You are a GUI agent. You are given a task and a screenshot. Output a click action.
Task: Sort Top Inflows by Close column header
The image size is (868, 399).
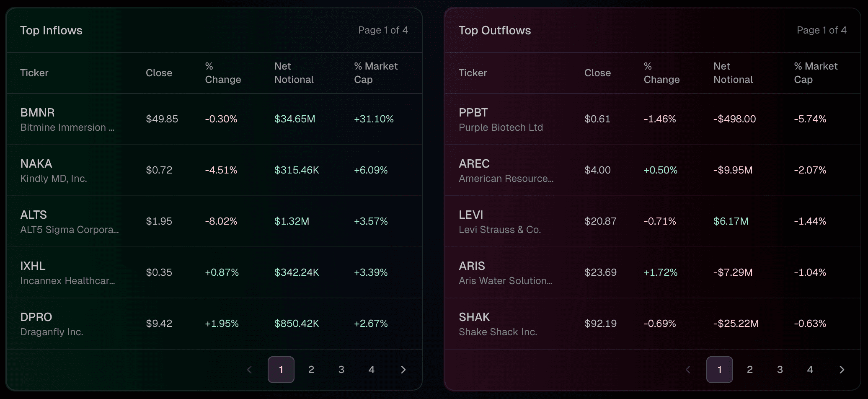[x=159, y=73]
